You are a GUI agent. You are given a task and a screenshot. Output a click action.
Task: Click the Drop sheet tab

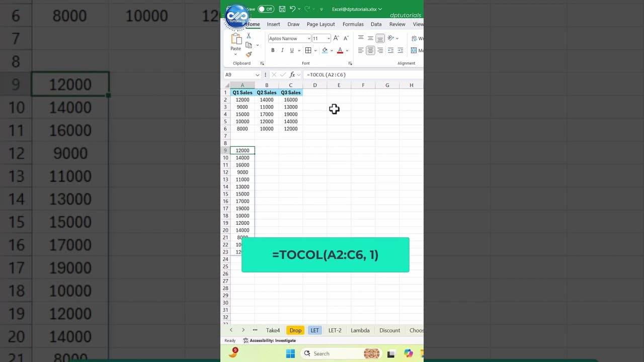(295, 330)
